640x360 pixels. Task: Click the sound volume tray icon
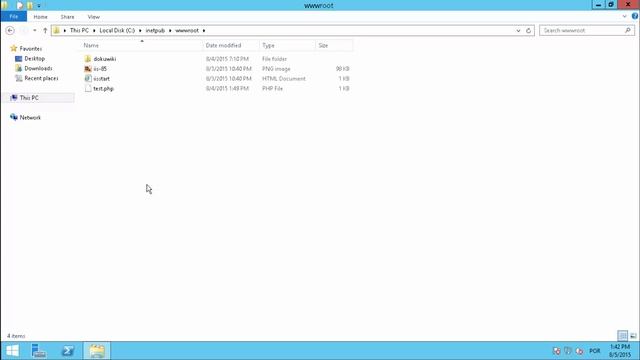pyautogui.click(x=579, y=351)
